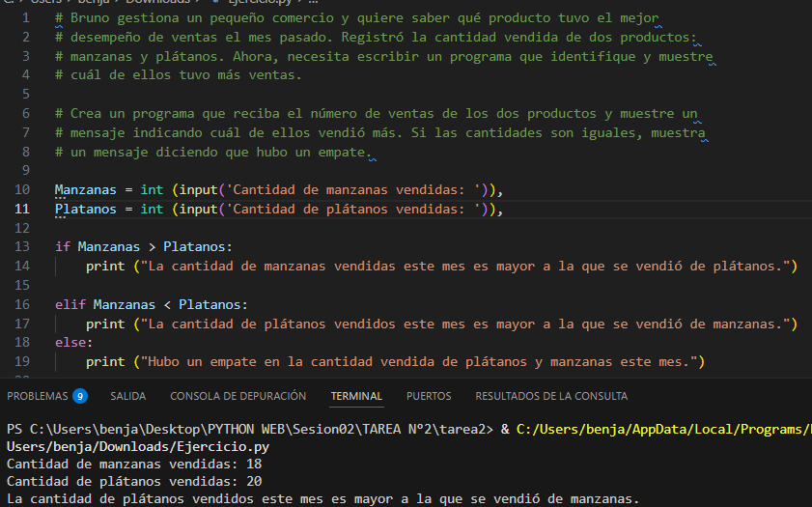The width and height of the screenshot is (812, 507).
Task: Click 'Users/benja/Downloads/Ejercicio.py' in the terminal
Action: (138, 447)
